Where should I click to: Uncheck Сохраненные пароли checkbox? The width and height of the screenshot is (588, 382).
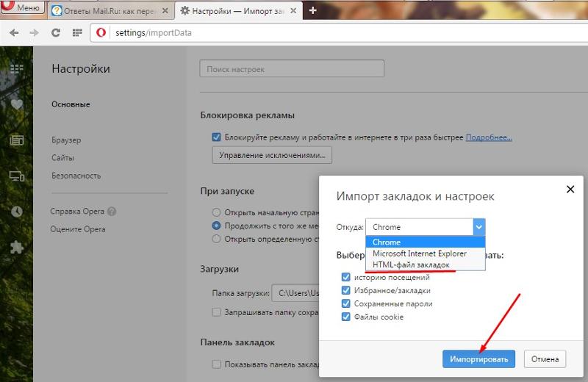point(345,303)
